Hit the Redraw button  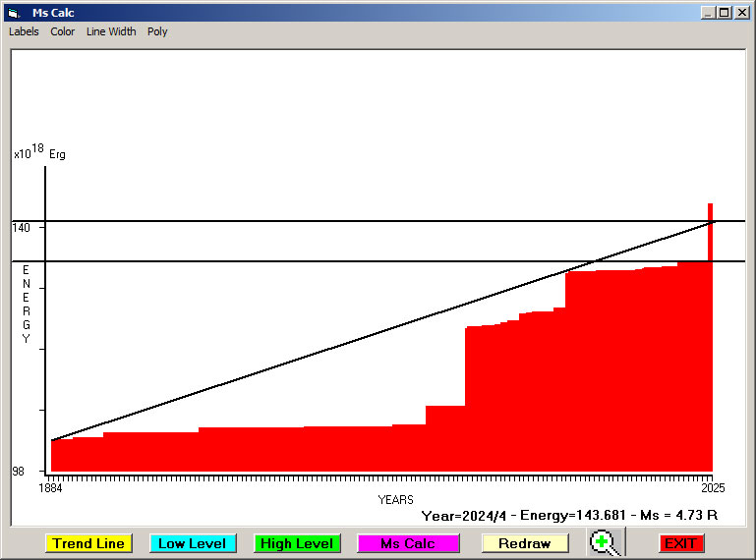pos(524,543)
